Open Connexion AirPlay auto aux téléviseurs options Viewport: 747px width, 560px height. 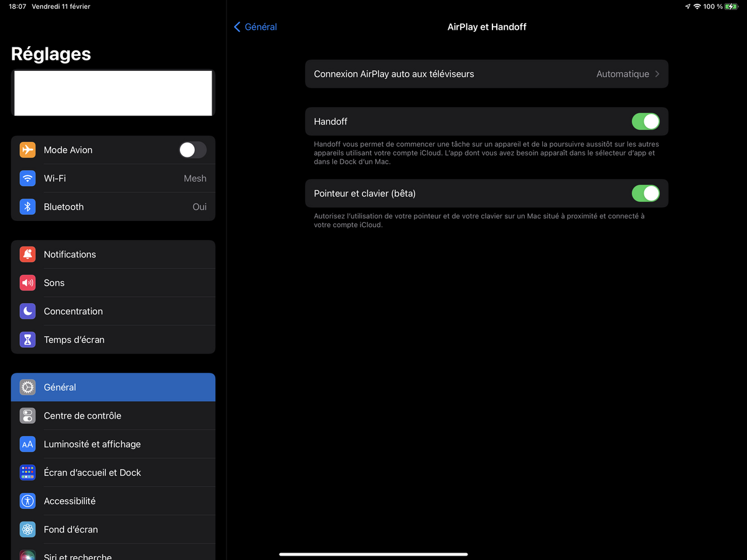point(487,74)
